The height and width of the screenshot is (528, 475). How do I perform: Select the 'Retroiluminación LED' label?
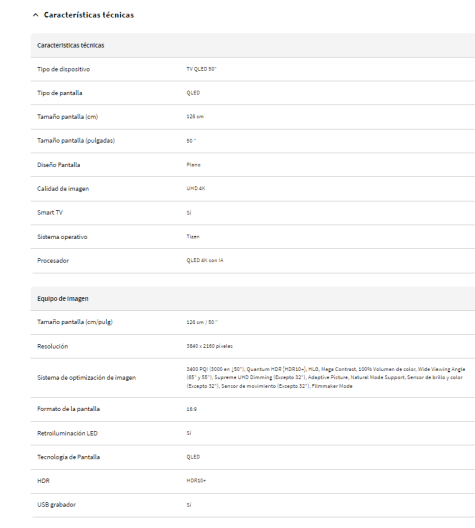[x=67, y=433]
